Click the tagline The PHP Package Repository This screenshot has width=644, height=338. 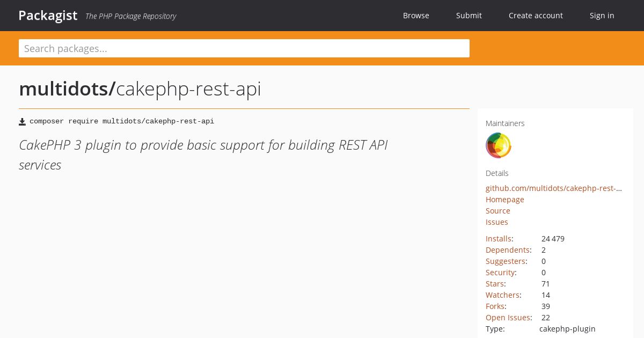pos(130,16)
